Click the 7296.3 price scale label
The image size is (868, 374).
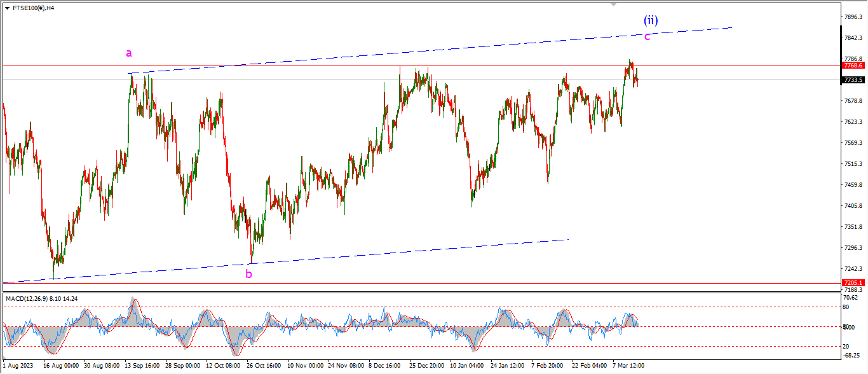(x=852, y=248)
